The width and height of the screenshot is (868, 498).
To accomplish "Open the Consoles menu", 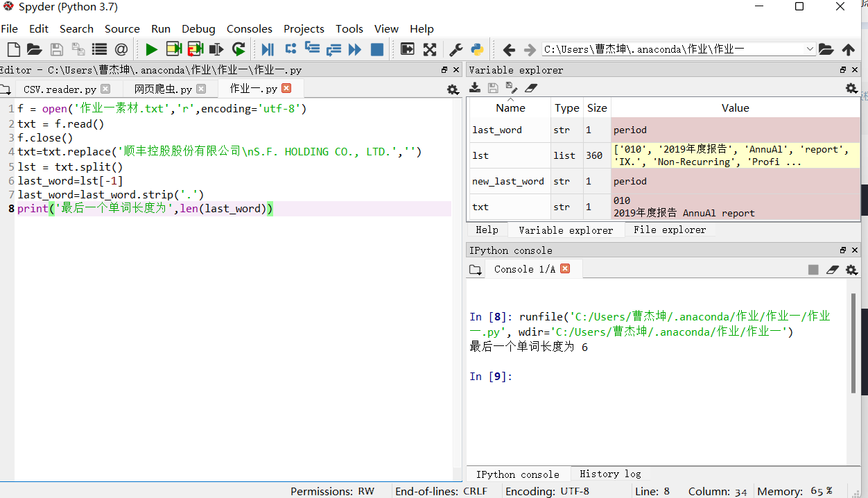I will (x=250, y=28).
